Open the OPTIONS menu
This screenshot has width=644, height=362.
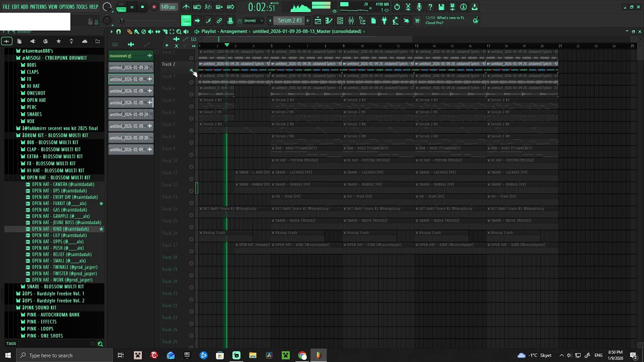point(67,7)
